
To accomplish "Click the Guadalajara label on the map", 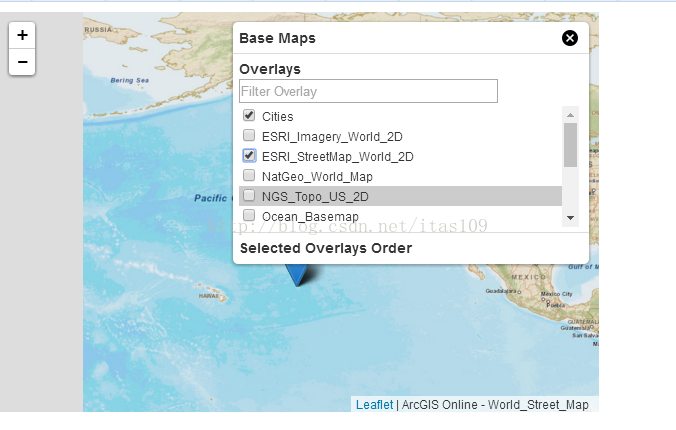I will pos(502,291).
